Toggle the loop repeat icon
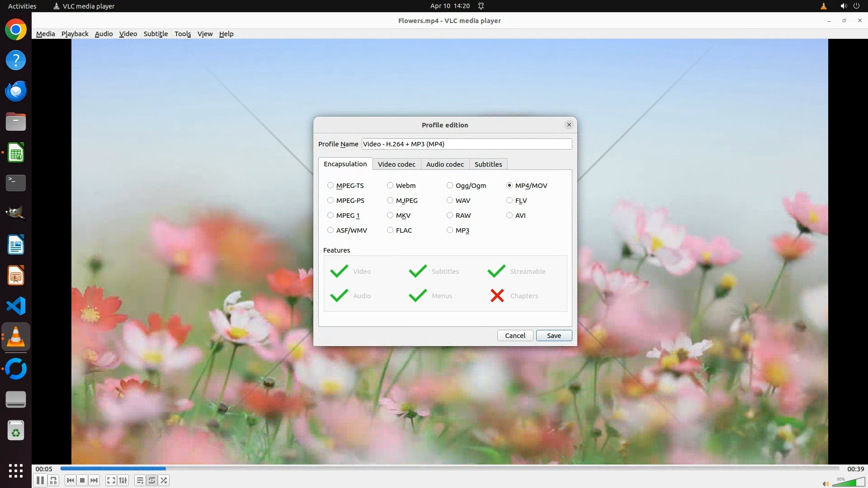Screen dimensions: 868x488 pyautogui.click(x=152, y=480)
